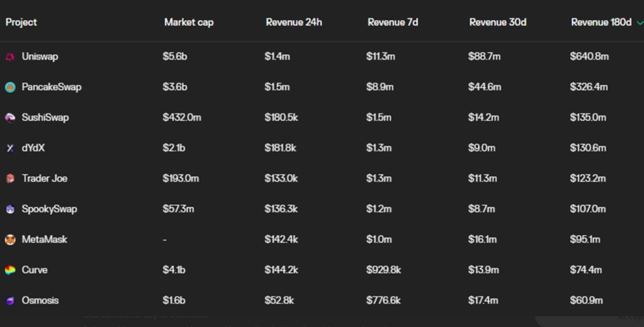Viewport: 644px width, 327px height.
Task: Click the PancakeSwap logo icon
Action: click(x=10, y=88)
